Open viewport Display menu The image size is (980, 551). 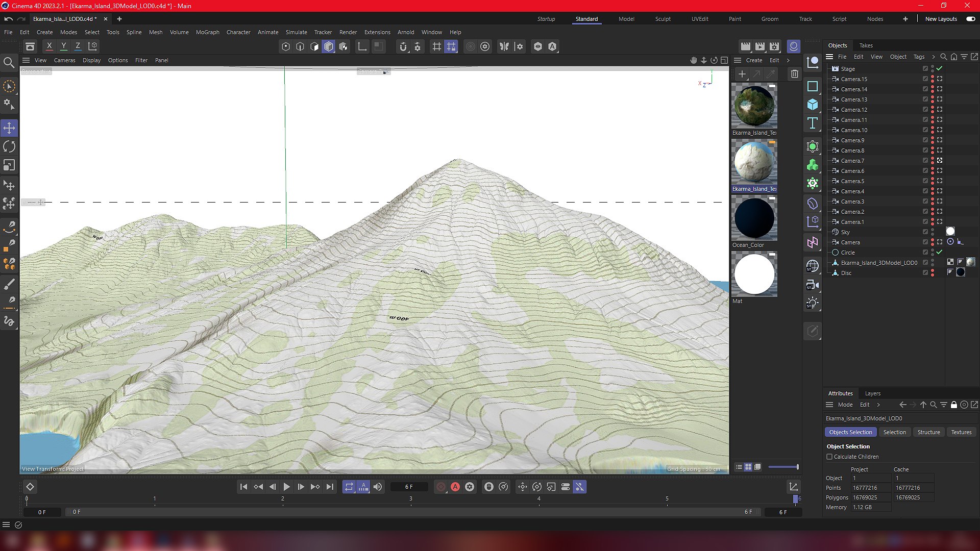92,60
